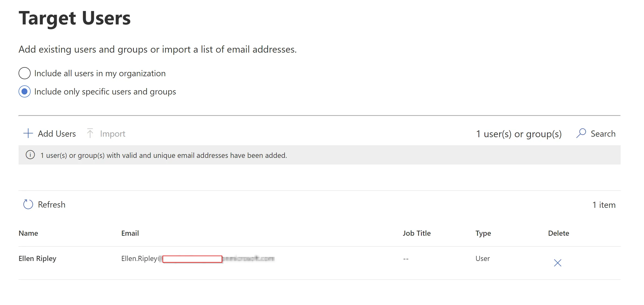Select Include all users in my organization

[x=24, y=73]
